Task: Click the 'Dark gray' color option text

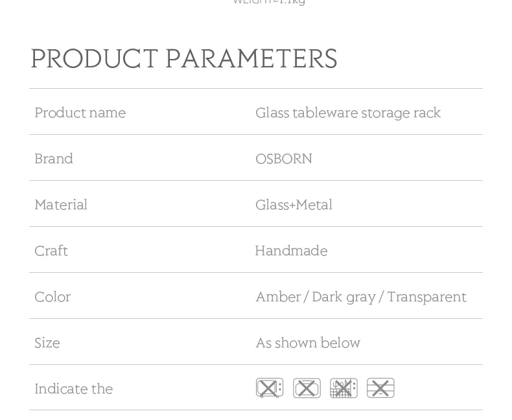Action: click(x=343, y=297)
